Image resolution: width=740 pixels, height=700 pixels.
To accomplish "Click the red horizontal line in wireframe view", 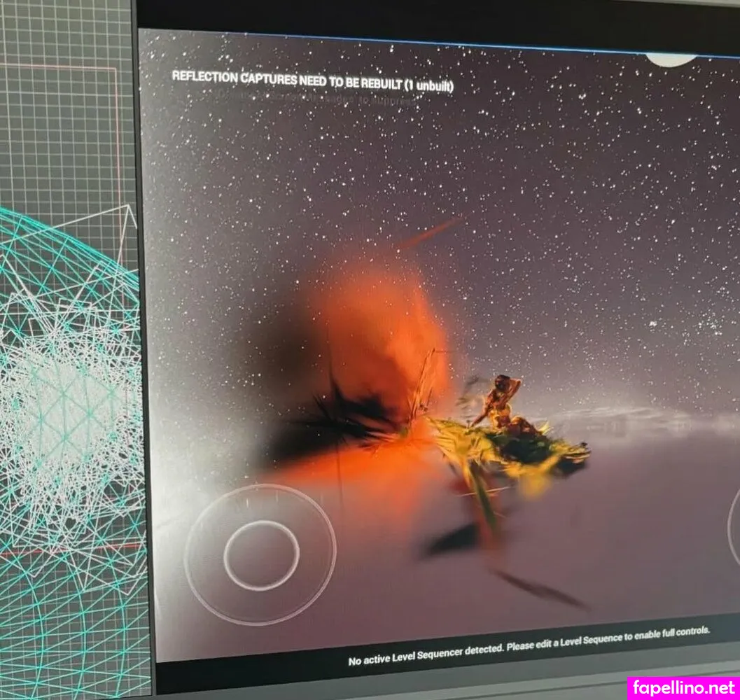I will pos(70,553).
